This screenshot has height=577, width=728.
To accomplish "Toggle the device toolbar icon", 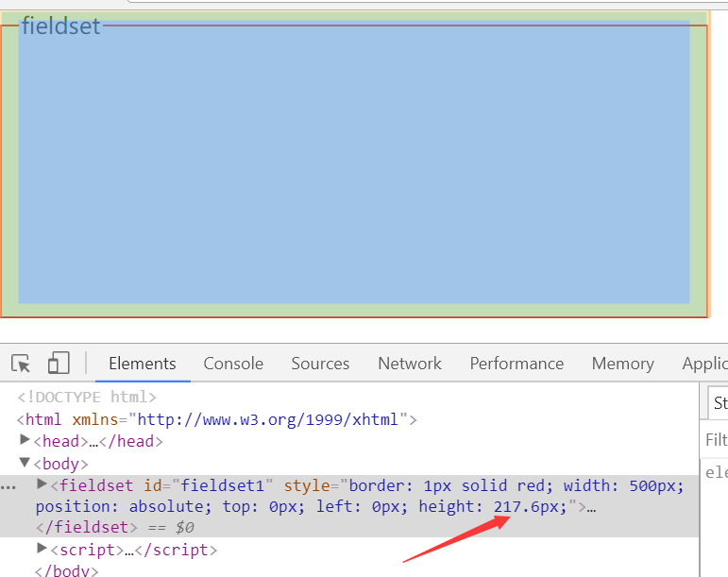I will point(59,363).
